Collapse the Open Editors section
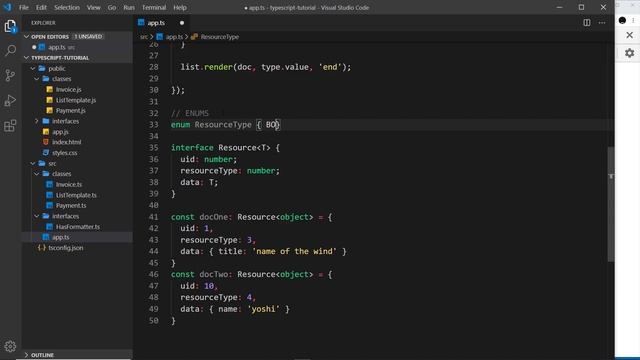640x360 pixels. click(27, 37)
